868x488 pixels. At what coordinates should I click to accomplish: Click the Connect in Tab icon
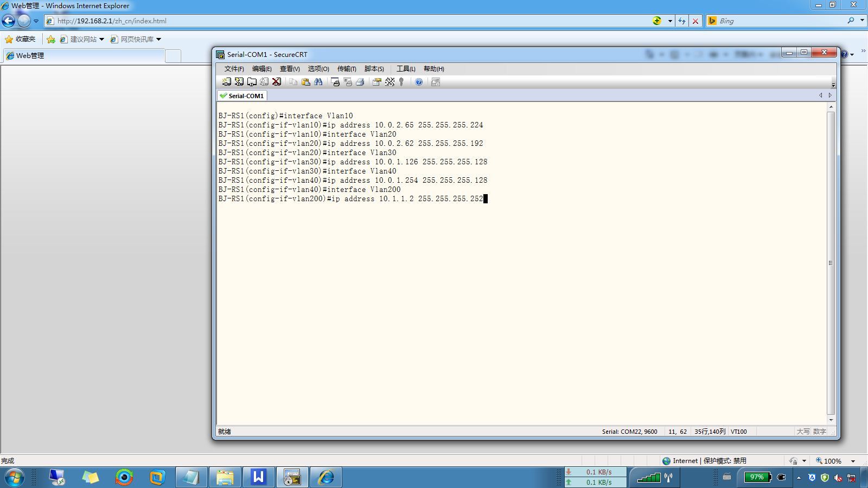252,82
